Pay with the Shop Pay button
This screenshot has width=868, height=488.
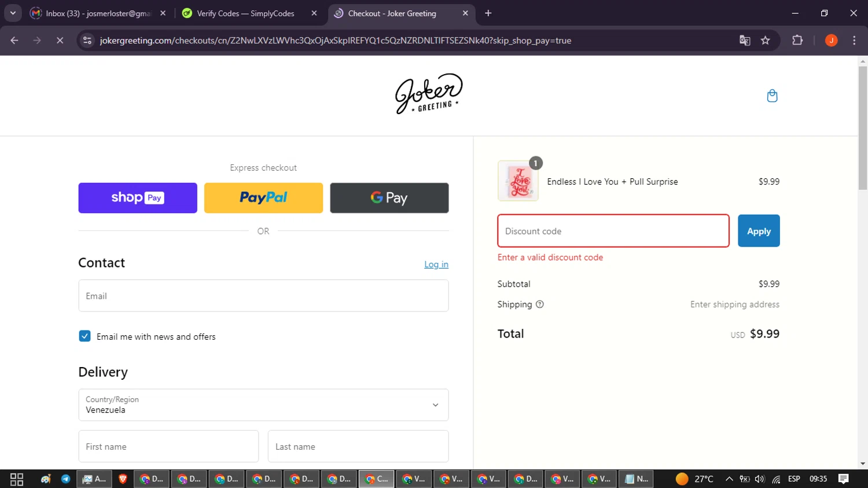click(x=138, y=198)
